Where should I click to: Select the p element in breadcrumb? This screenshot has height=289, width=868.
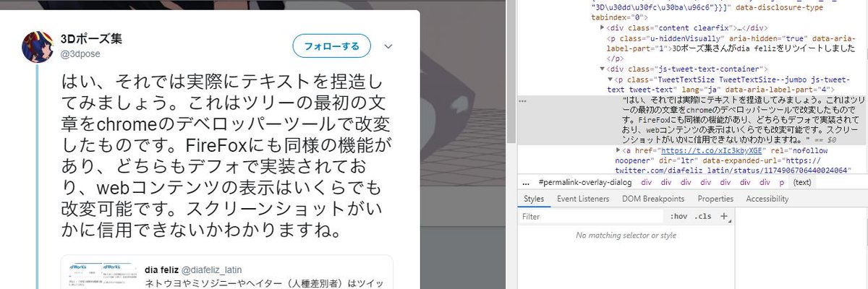[781, 183]
